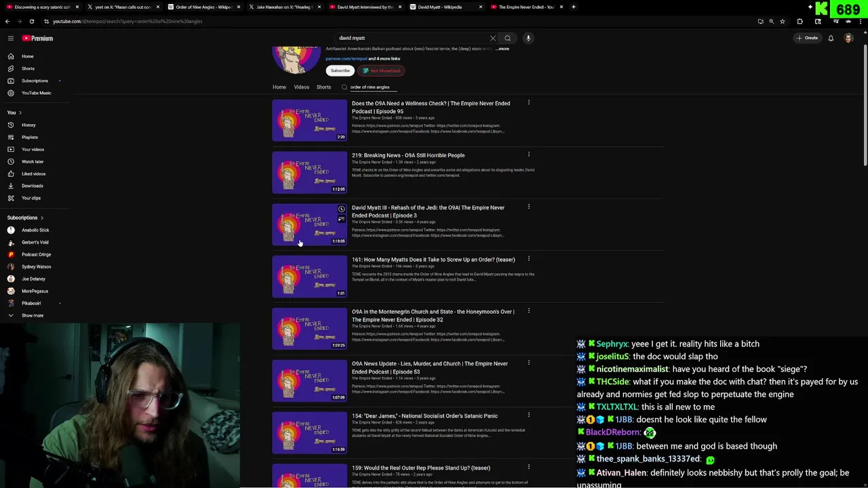Open Watch later in sidebar
Screen dimensions: 868x488
(x=34, y=161)
